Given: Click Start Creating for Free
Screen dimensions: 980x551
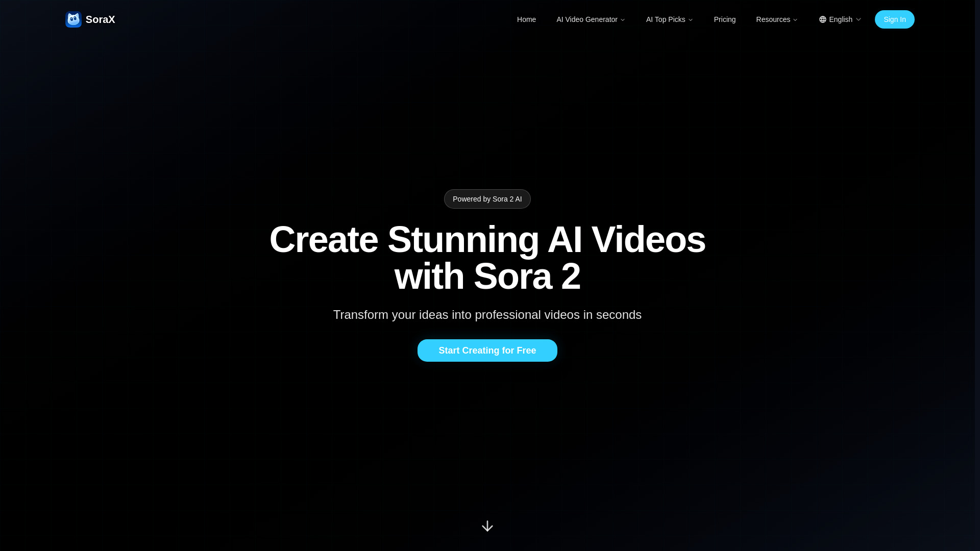Looking at the screenshot, I should [487, 350].
